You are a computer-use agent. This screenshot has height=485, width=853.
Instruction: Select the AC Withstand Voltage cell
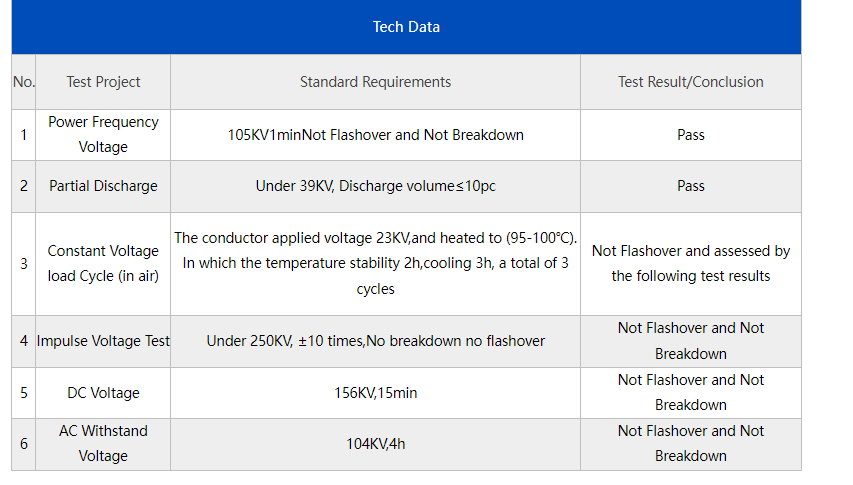click(x=103, y=444)
